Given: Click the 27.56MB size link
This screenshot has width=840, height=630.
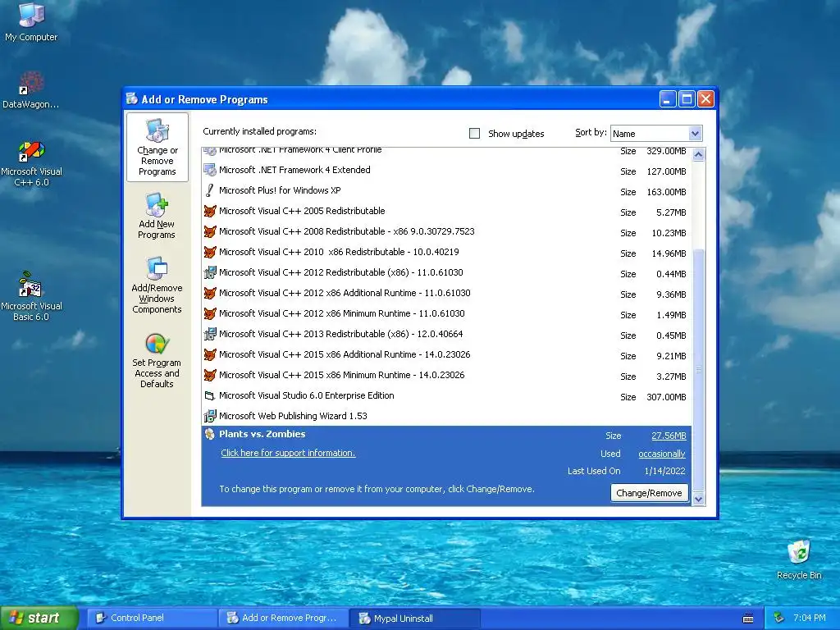Looking at the screenshot, I should click(669, 436).
